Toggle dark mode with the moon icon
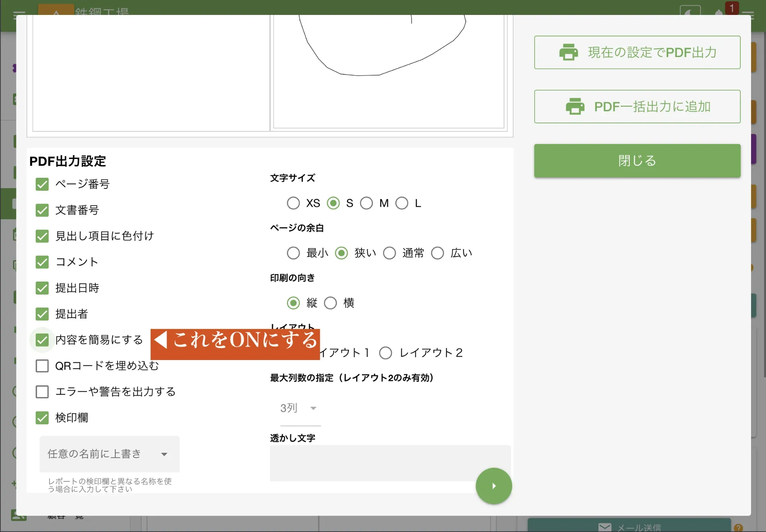This screenshot has width=766, height=532. pyautogui.click(x=689, y=12)
